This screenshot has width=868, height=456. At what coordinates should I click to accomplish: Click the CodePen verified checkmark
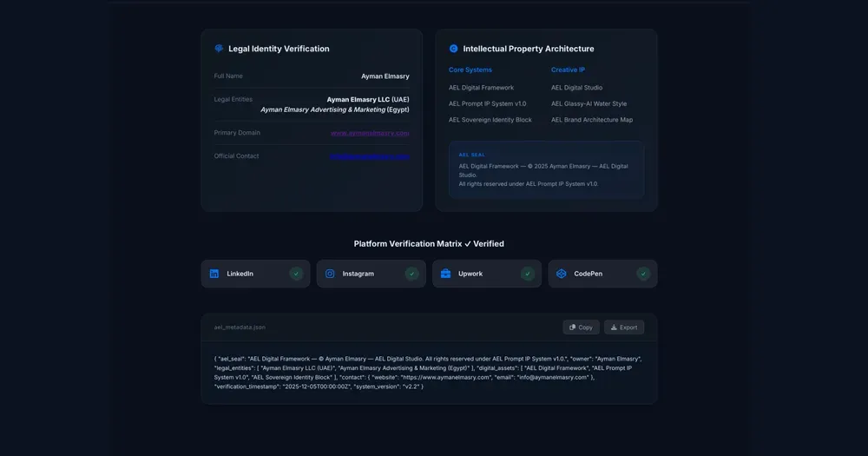tap(643, 274)
